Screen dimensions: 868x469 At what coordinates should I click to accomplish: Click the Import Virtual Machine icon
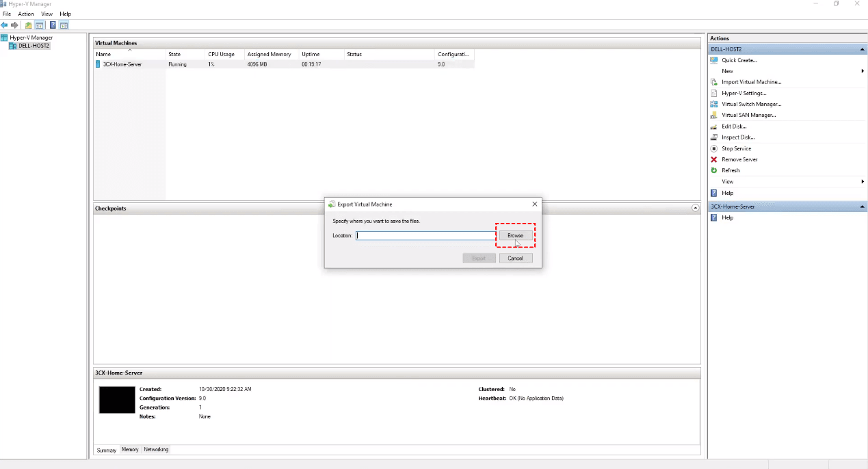714,82
